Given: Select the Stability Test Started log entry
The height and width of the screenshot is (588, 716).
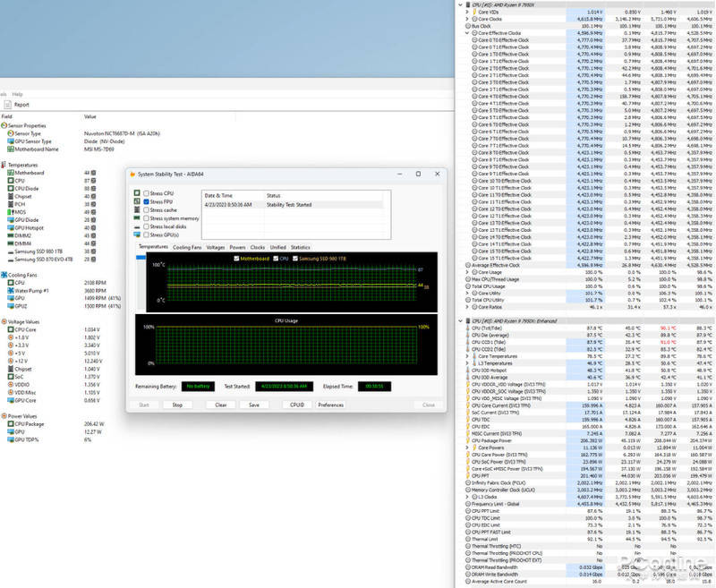Looking at the screenshot, I should pos(291,204).
